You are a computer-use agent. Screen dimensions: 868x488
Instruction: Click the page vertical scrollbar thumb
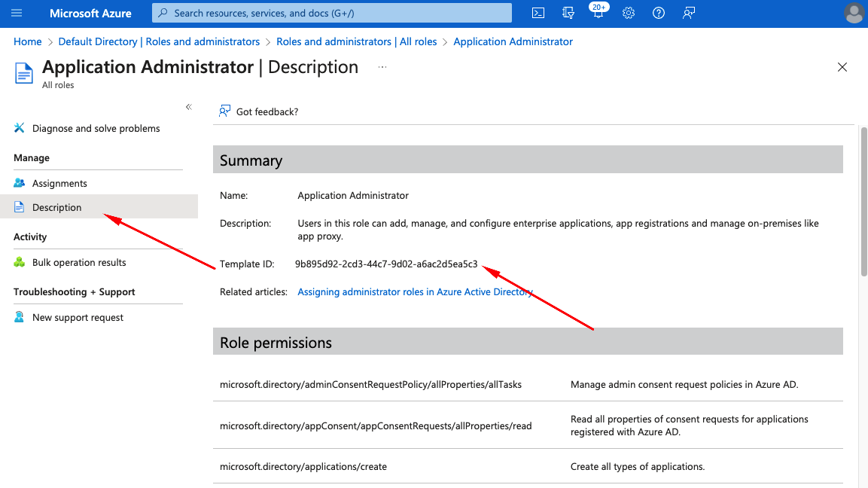(863, 202)
